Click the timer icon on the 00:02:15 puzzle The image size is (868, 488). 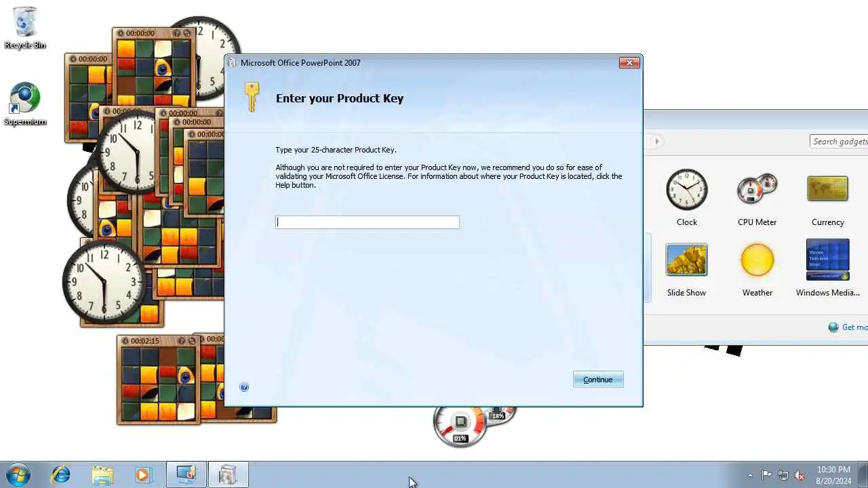click(126, 341)
